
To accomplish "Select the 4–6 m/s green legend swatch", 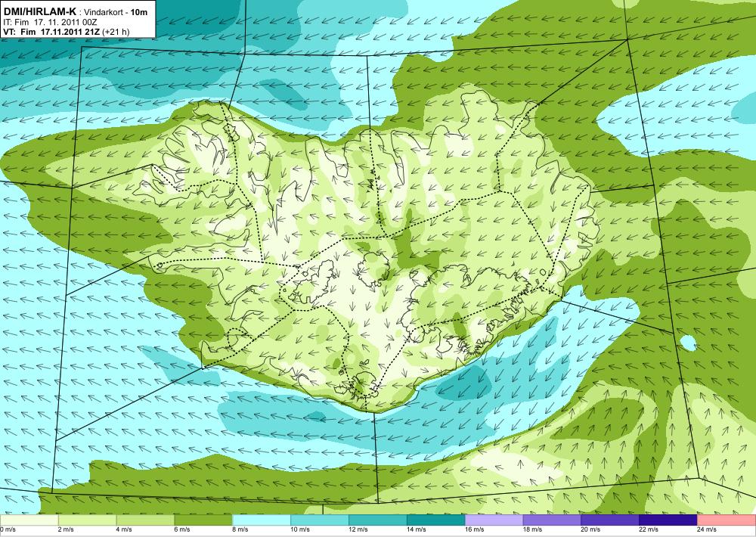I will coord(145,520).
